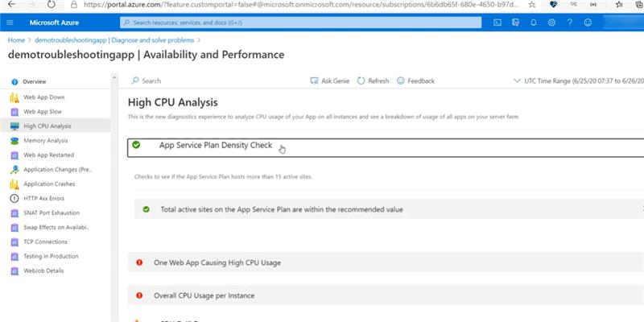The height and width of the screenshot is (322, 644).
Task: Open the Directory and subscription filter icon
Action: [x=515, y=23]
